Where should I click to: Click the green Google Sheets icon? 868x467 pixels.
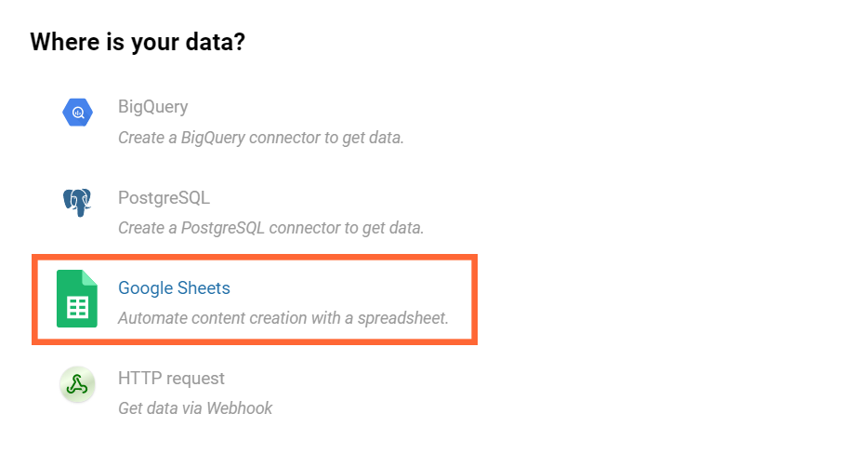click(77, 299)
